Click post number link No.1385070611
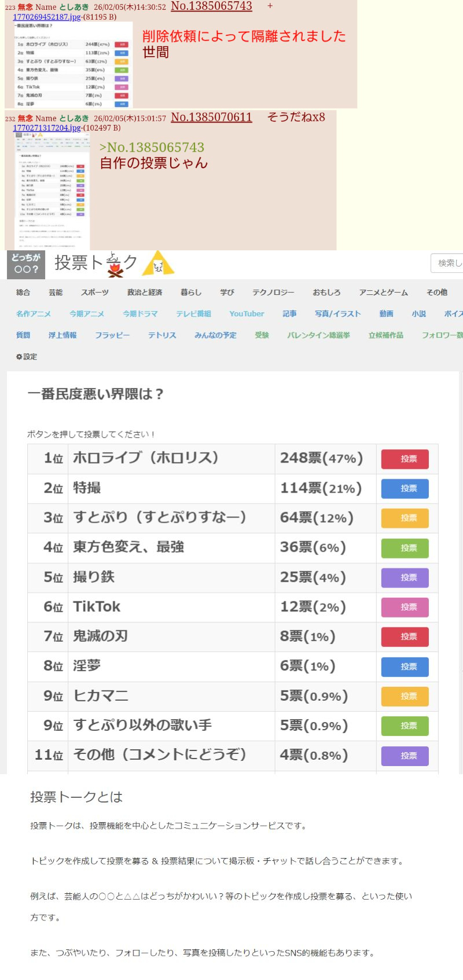463x980 pixels. (x=211, y=117)
